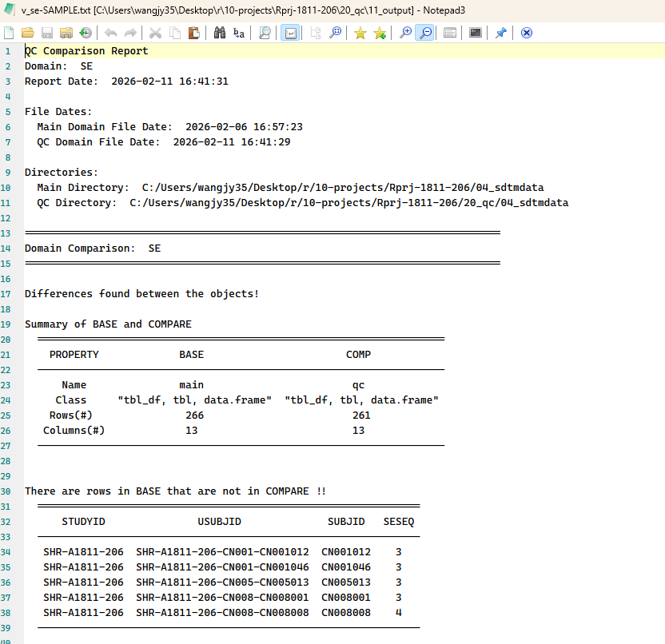The width and height of the screenshot is (665, 644).
Task: Zoom in using the magnifier plus icon
Action: pos(405,33)
